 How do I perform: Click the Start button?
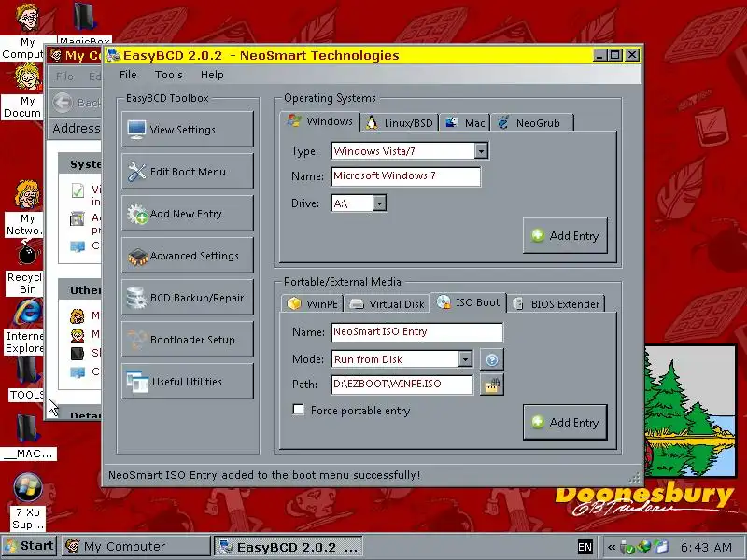coord(29,546)
